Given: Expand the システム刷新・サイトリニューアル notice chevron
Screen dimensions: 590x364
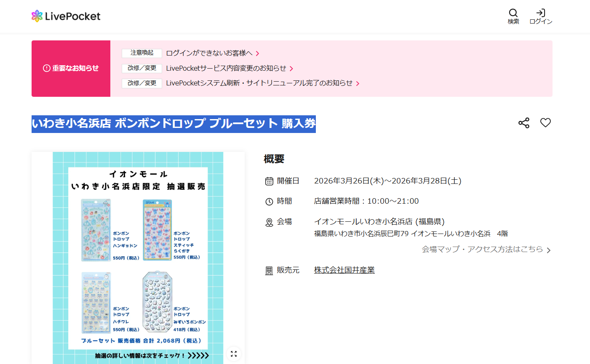Looking at the screenshot, I should pos(358,83).
